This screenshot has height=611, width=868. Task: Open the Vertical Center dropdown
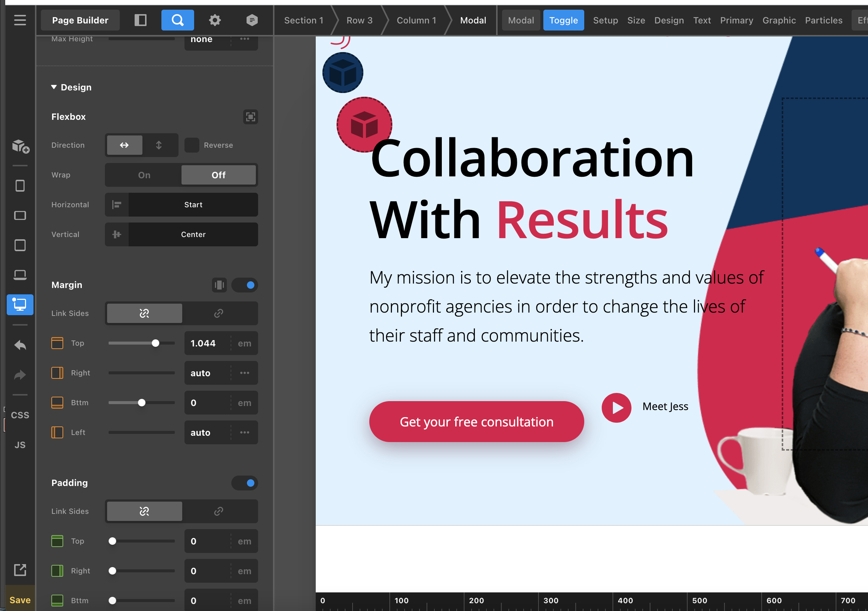193,234
